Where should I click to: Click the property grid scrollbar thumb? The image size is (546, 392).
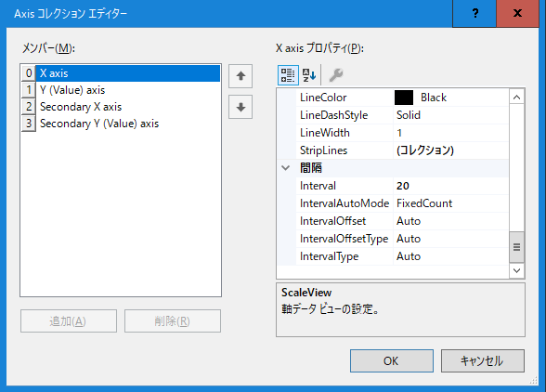pos(516,247)
